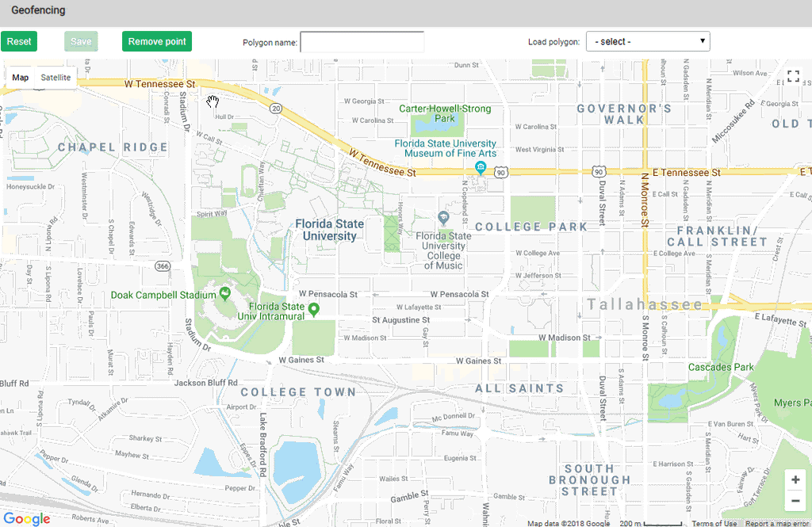812x527 pixels.
Task: Zoom out with the minus button
Action: (x=795, y=501)
